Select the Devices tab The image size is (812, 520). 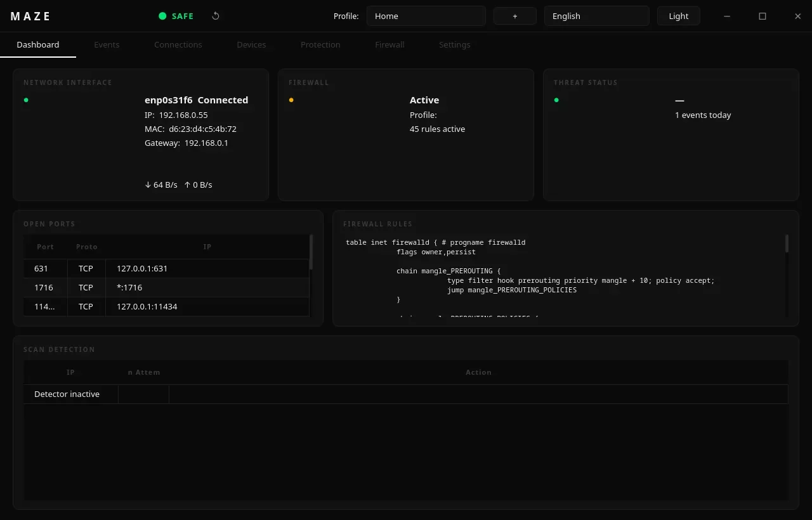[251, 44]
